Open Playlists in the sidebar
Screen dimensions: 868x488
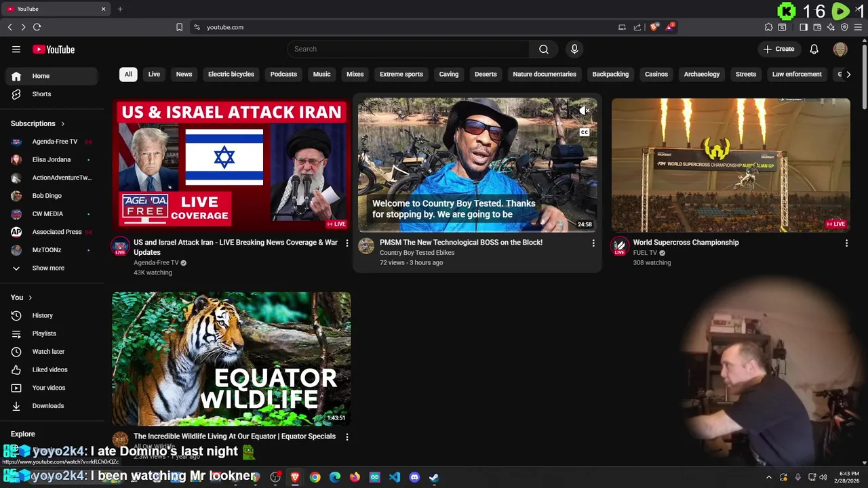[52, 333]
